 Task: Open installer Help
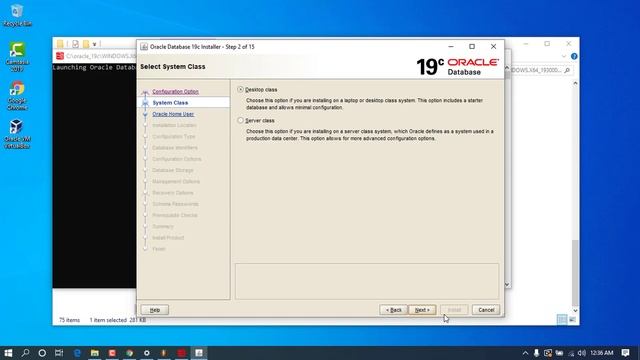pos(155,310)
